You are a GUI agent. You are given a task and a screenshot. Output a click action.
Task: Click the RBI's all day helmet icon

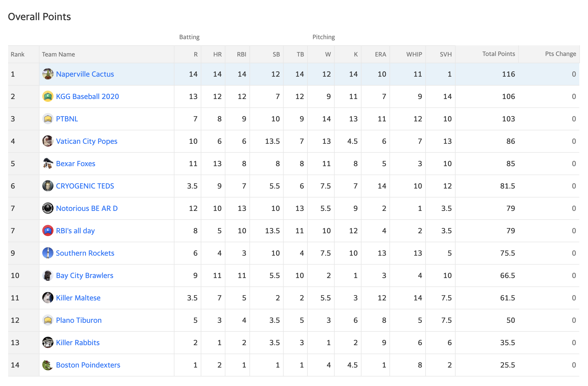(x=48, y=231)
